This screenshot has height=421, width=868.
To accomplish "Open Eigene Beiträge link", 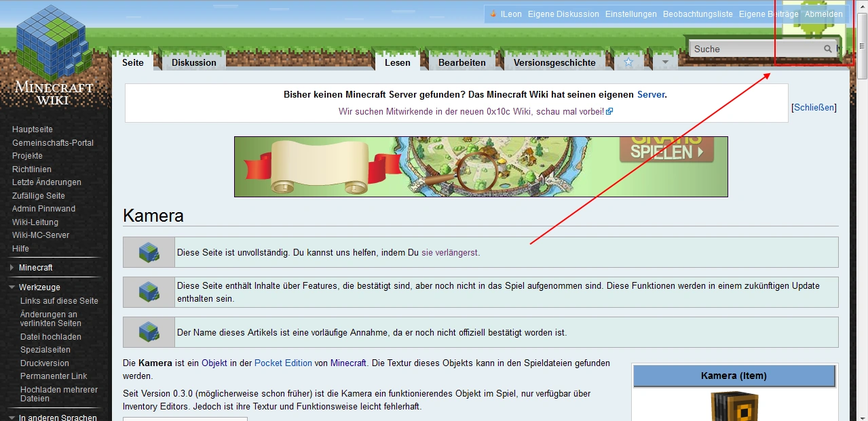I will coord(769,14).
